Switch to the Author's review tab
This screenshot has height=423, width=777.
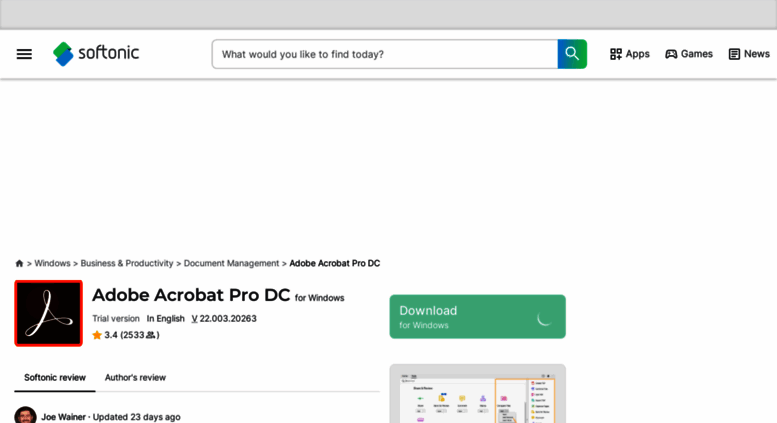tap(135, 377)
